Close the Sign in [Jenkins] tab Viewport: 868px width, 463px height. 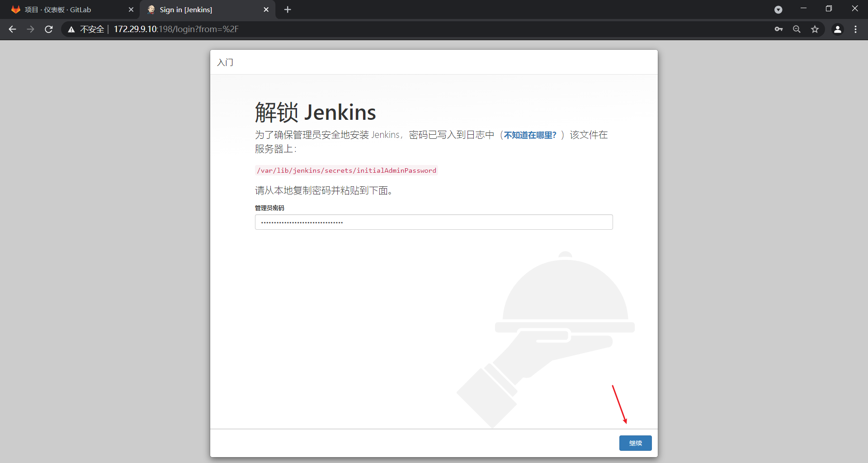point(266,9)
